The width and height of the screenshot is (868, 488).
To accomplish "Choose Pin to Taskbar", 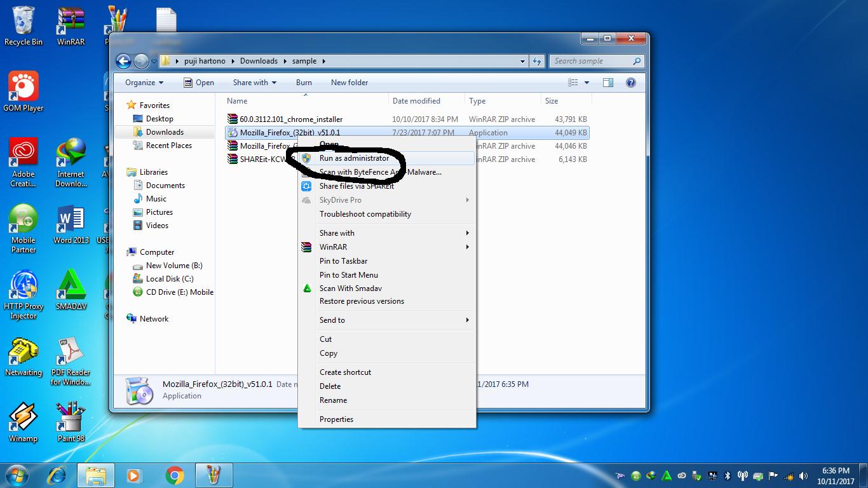I will [388, 261].
